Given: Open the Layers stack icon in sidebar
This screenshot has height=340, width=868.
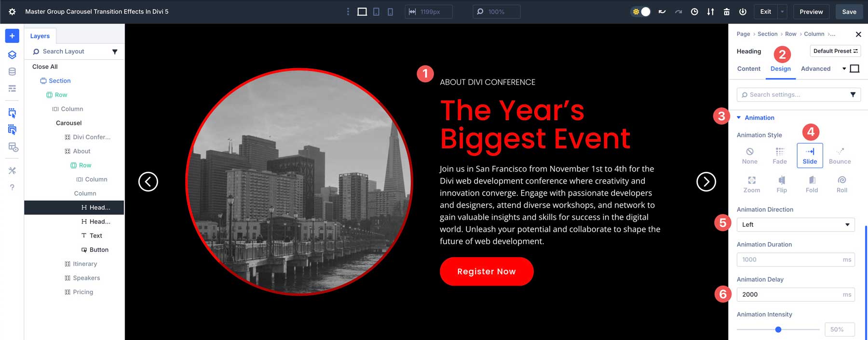Looking at the screenshot, I should [x=12, y=55].
